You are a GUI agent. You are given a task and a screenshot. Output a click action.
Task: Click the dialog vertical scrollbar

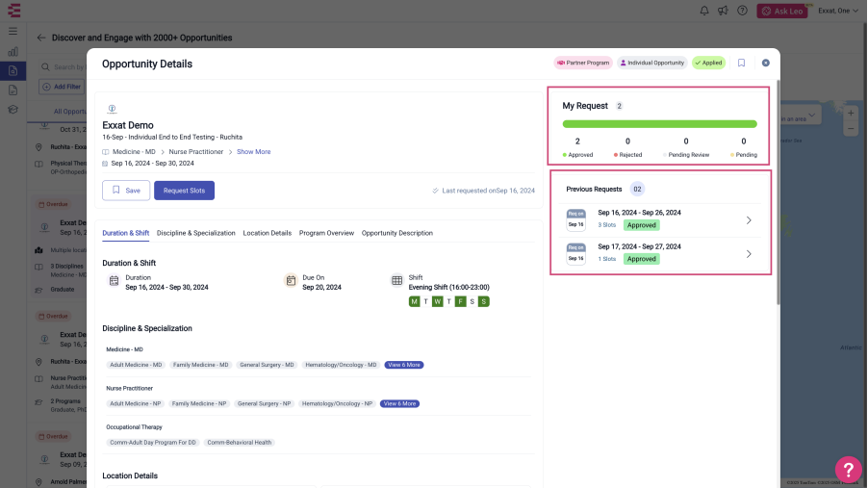click(x=778, y=192)
